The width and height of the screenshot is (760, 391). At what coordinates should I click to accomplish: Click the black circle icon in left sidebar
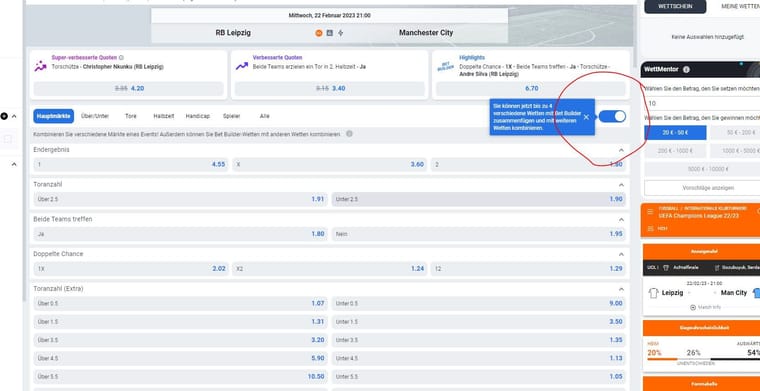pos(4,116)
